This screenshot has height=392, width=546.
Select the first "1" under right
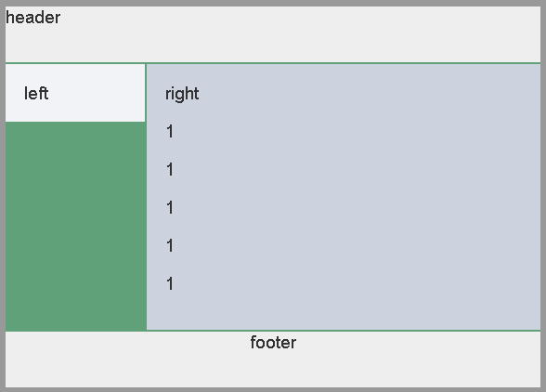click(170, 132)
